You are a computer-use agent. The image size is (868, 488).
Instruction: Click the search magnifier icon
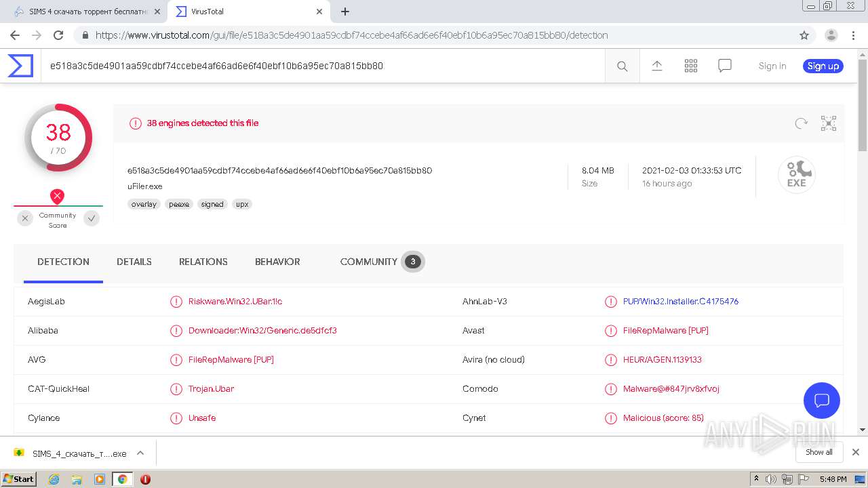(x=622, y=66)
